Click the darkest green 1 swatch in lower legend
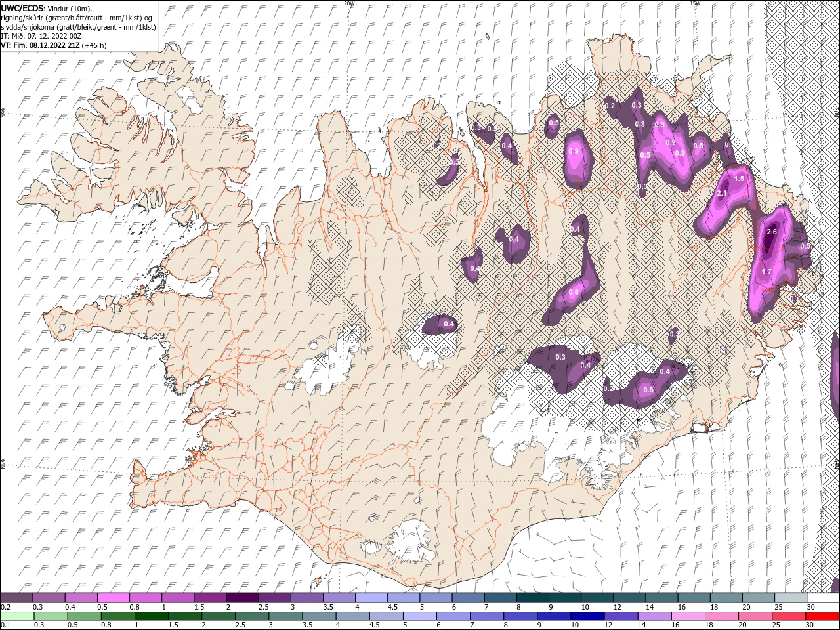840x630 pixels. [151, 616]
